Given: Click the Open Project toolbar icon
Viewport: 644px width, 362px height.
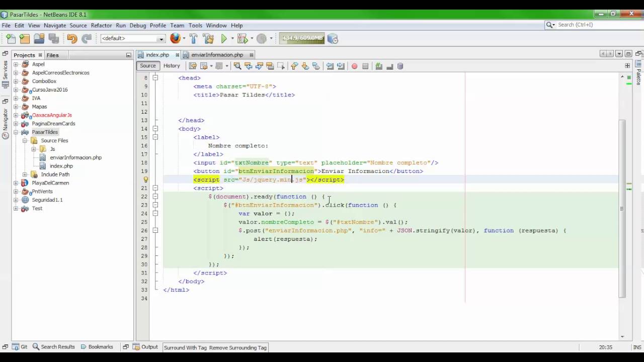Looking at the screenshot, I should point(39,39).
